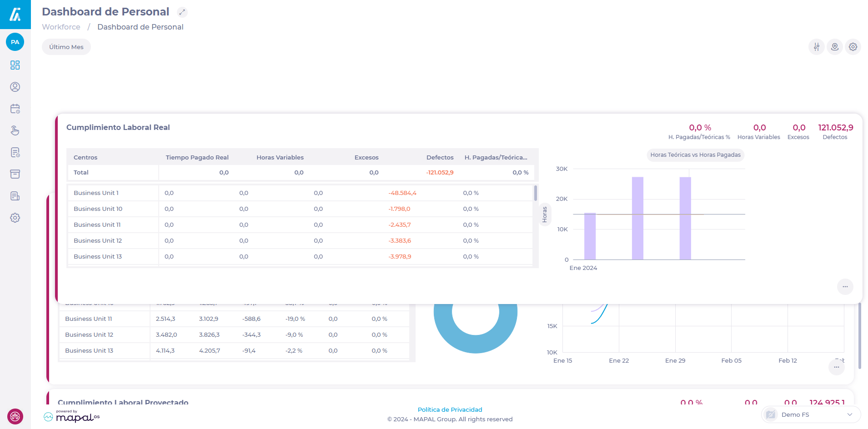Open Cumplimiento Laboral Real card options menu

point(845,287)
